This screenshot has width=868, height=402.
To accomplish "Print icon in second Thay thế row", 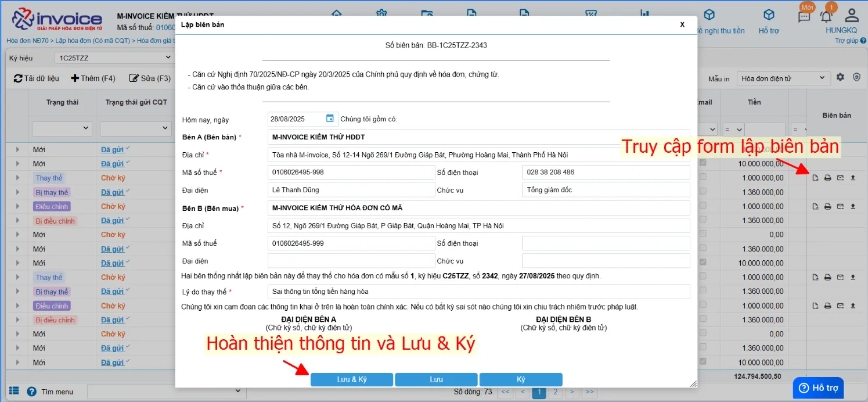I will pos(828,277).
